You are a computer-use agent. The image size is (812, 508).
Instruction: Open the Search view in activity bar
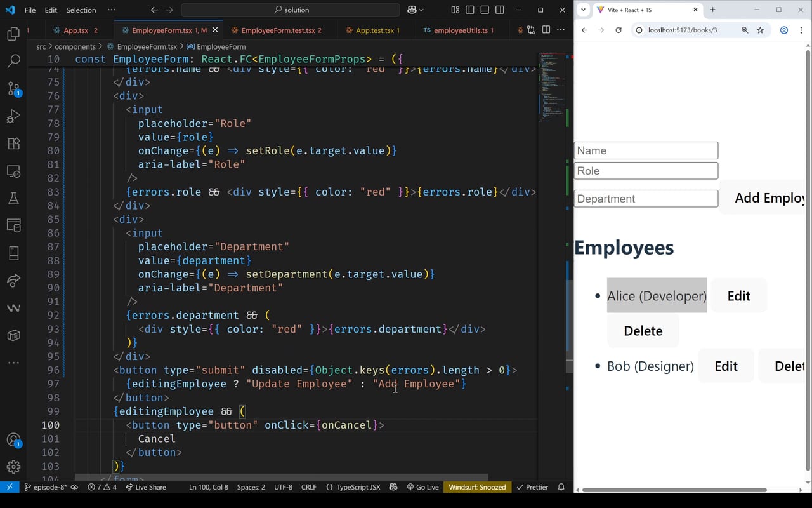coord(13,61)
